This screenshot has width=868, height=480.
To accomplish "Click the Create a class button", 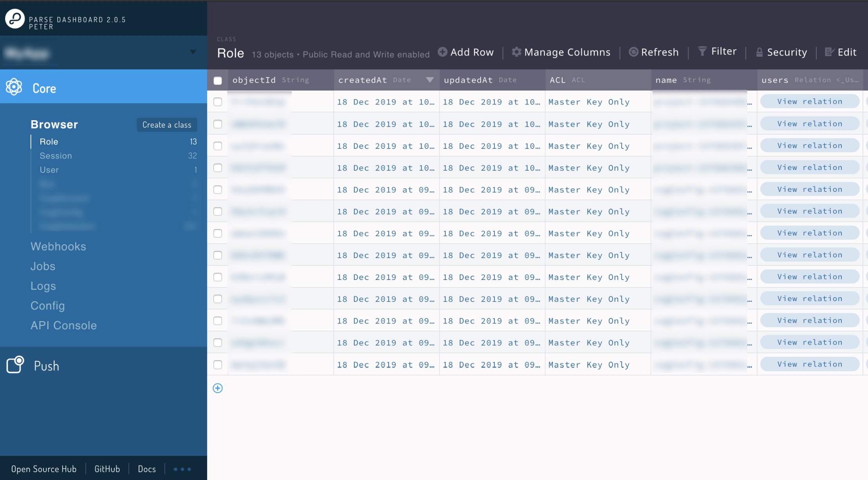I will click(167, 125).
